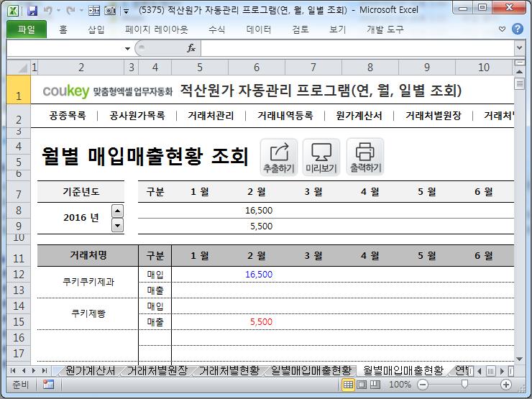Show the next sheet tab arrow
This screenshot has width=532, height=399.
[x=34, y=370]
